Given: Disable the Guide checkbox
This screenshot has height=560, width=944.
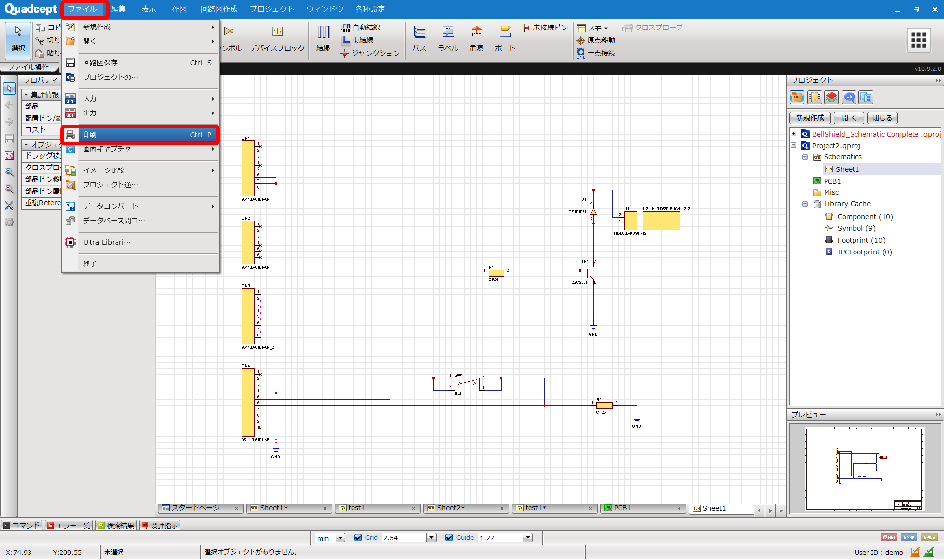Looking at the screenshot, I should pyautogui.click(x=449, y=538).
